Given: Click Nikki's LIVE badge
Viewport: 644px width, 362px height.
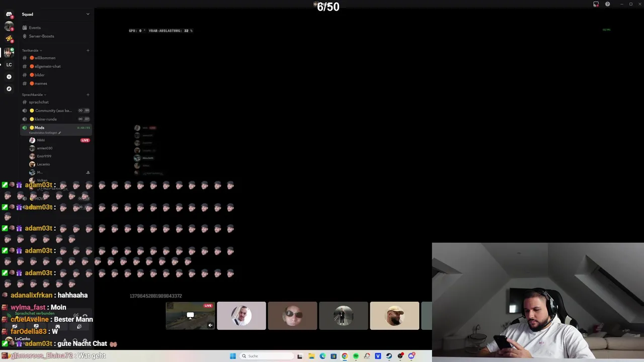Looking at the screenshot, I should click(x=85, y=140).
